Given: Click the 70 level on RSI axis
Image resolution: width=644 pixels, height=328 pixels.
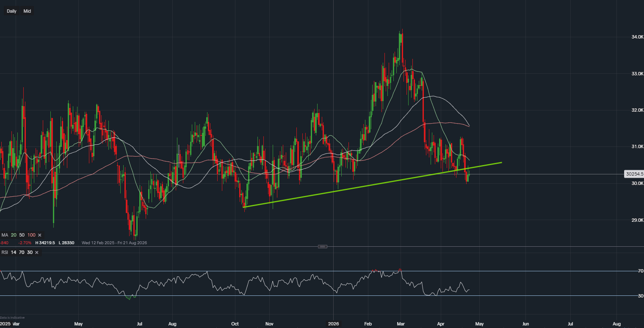Looking at the screenshot, I should 641,271.
